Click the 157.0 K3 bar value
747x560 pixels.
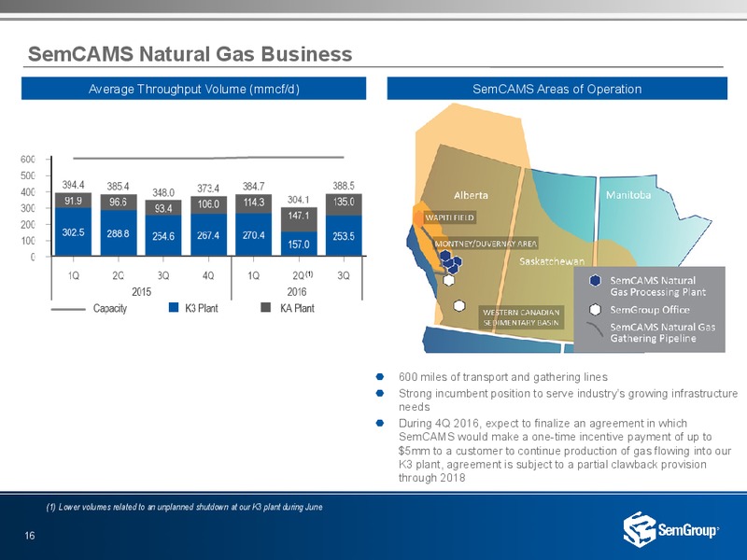coord(299,245)
